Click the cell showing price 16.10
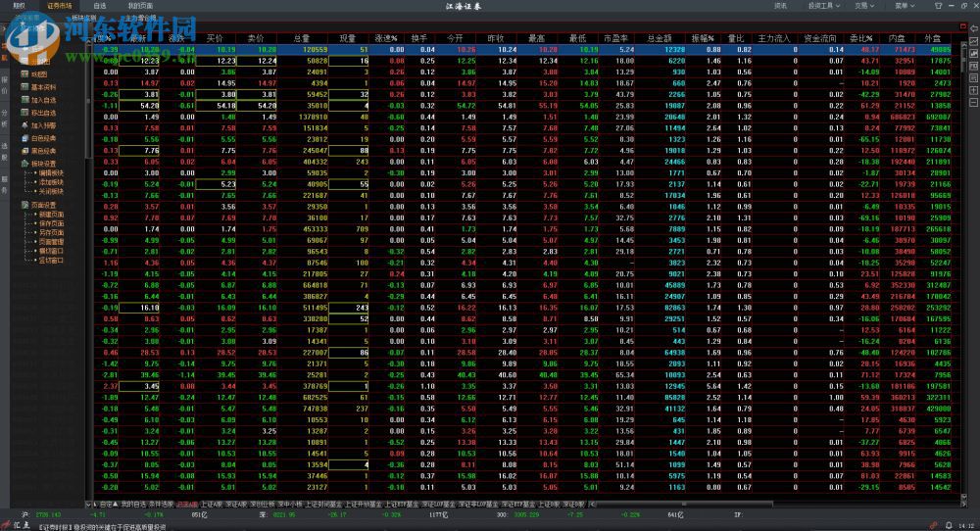 [140, 308]
